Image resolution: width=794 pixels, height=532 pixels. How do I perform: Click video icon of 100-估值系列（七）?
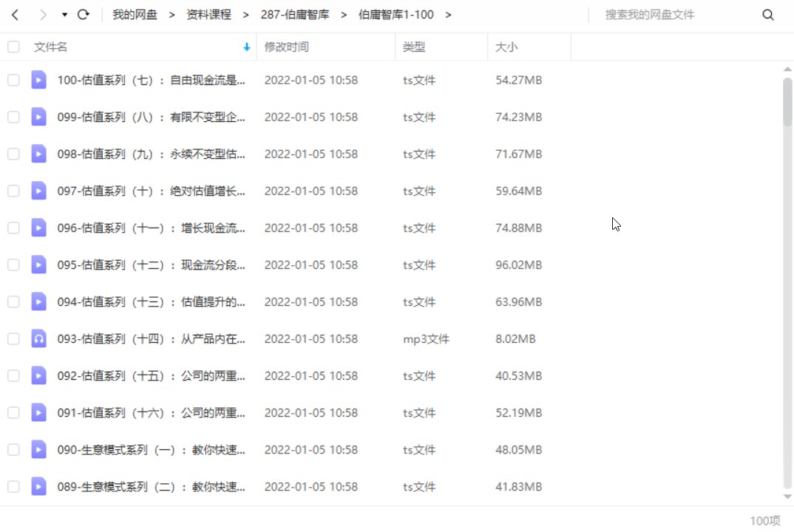[x=38, y=80]
